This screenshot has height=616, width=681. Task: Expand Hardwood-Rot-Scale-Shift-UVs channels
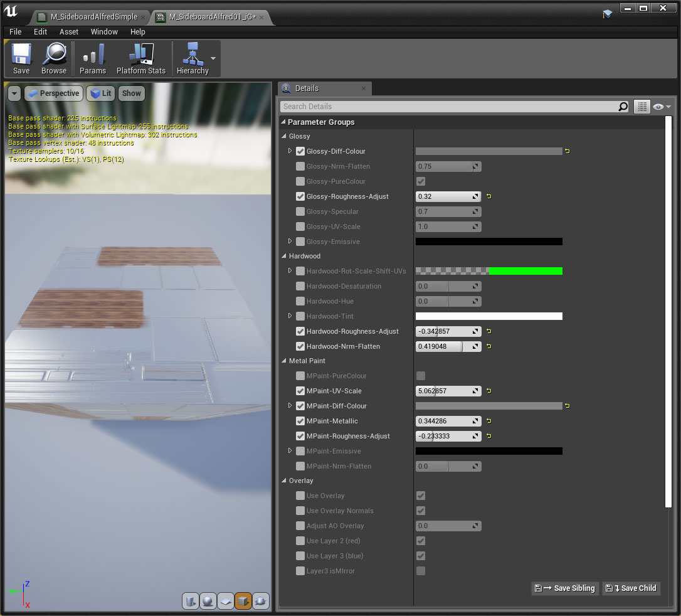pos(290,270)
